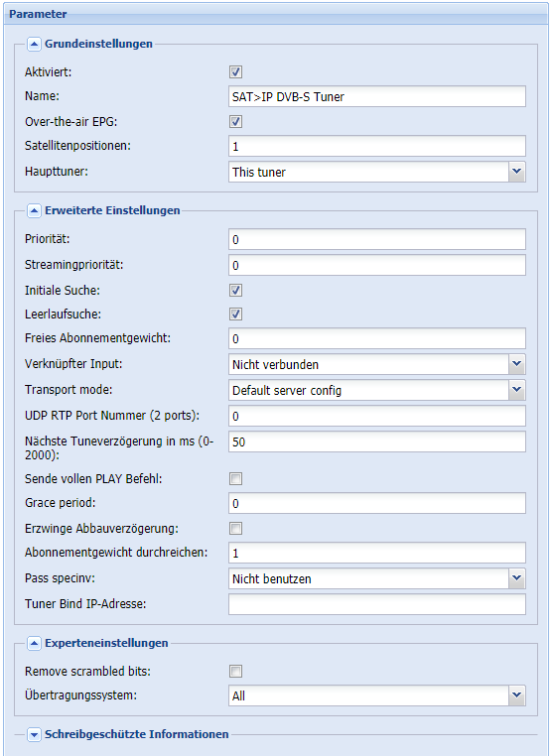Toggle the Leerlaufsuche checkbox
Screen dimensions: 553x756
tap(235, 315)
